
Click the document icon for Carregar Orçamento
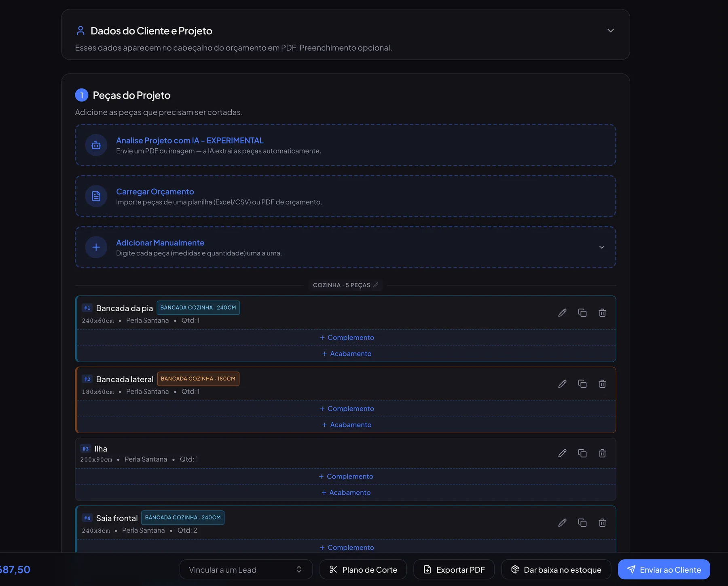[x=96, y=196]
